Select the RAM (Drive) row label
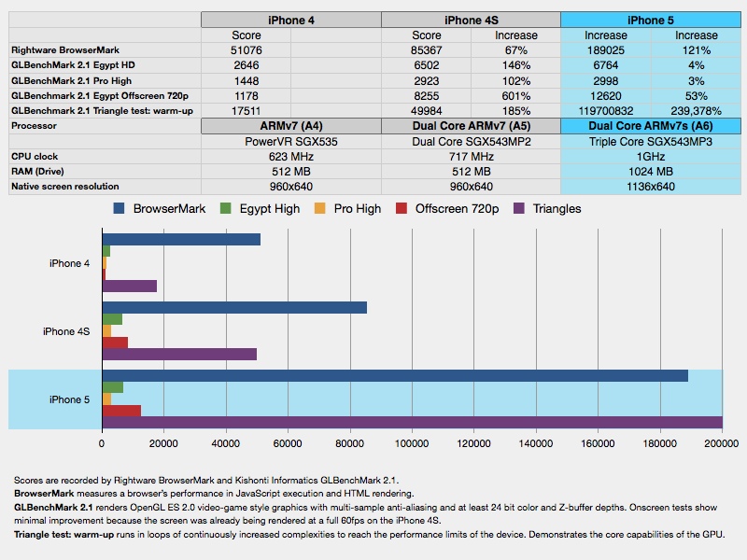Screen dimensions: 747x560 [x=37, y=172]
